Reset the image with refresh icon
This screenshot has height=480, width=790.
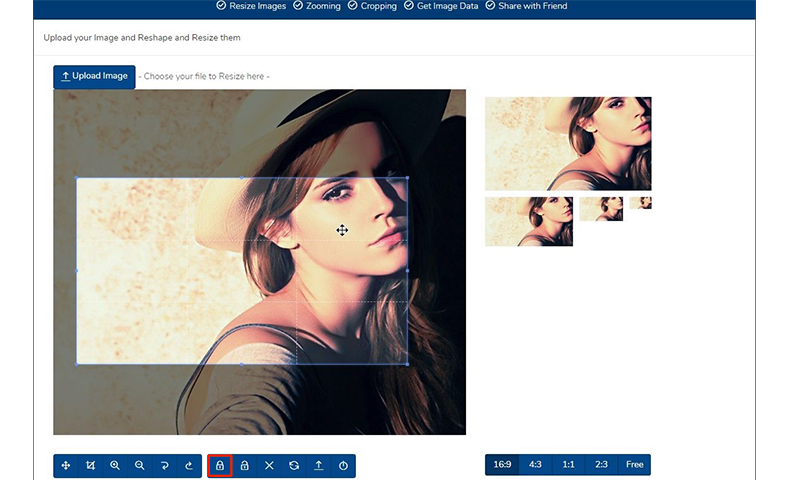point(294,465)
